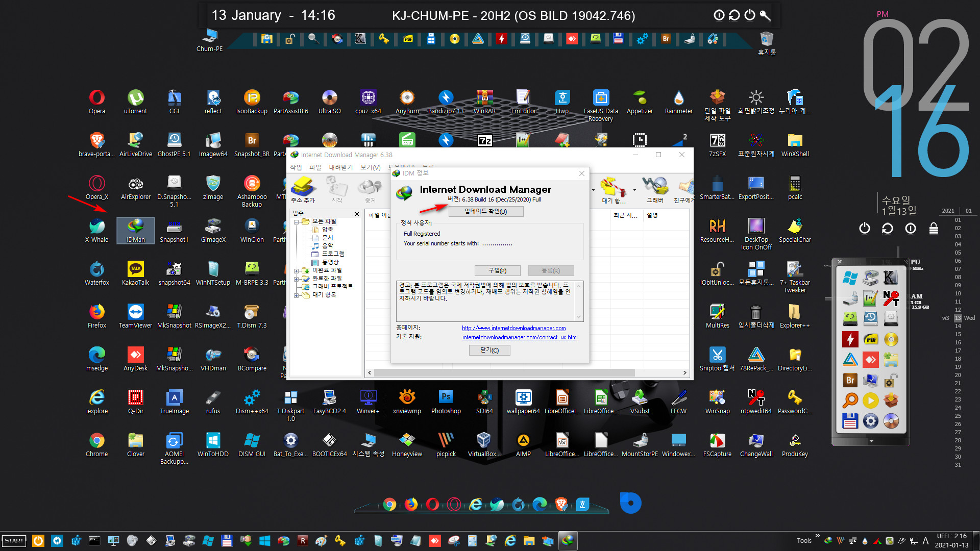Click the Brave icon in bottom dock

(561, 504)
